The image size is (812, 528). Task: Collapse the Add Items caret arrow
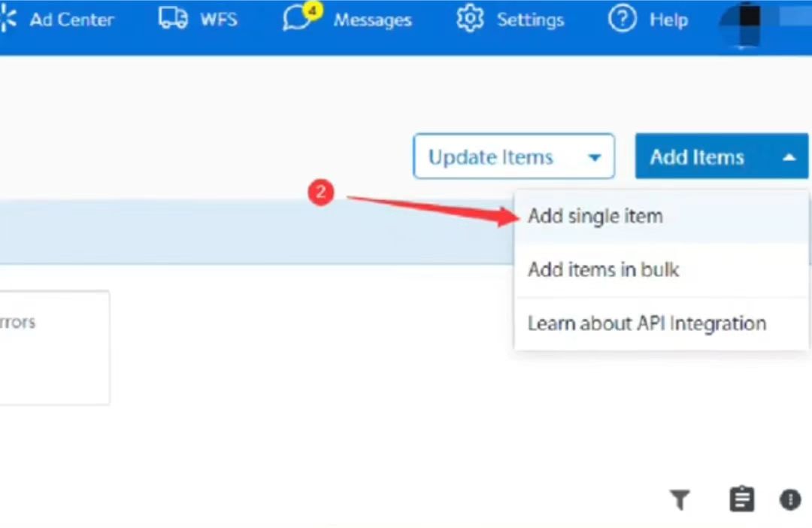(x=788, y=157)
